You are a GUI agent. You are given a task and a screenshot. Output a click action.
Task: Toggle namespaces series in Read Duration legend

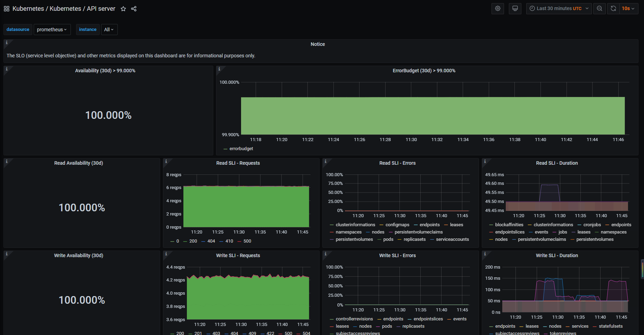[x=613, y=232]
